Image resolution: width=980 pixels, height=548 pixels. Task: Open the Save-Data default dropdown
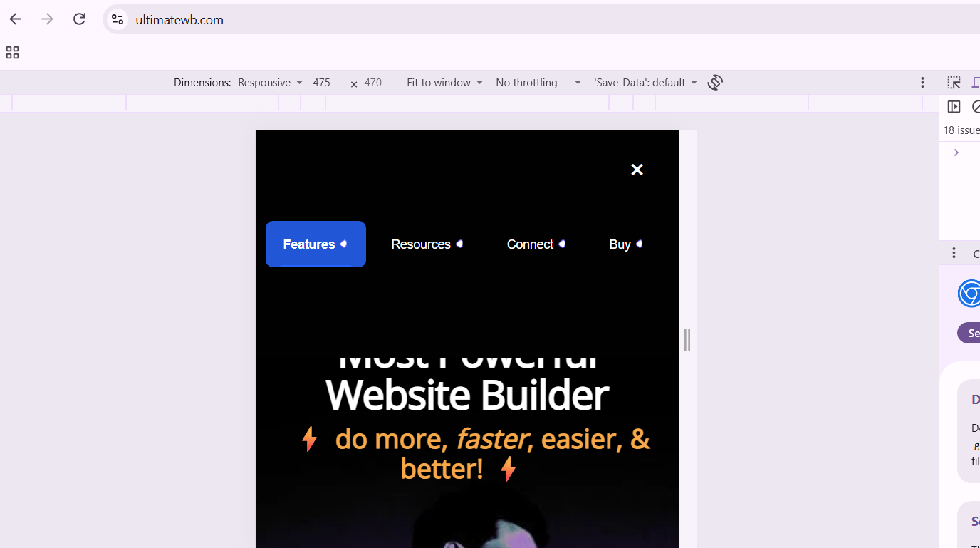coord(645,82)
